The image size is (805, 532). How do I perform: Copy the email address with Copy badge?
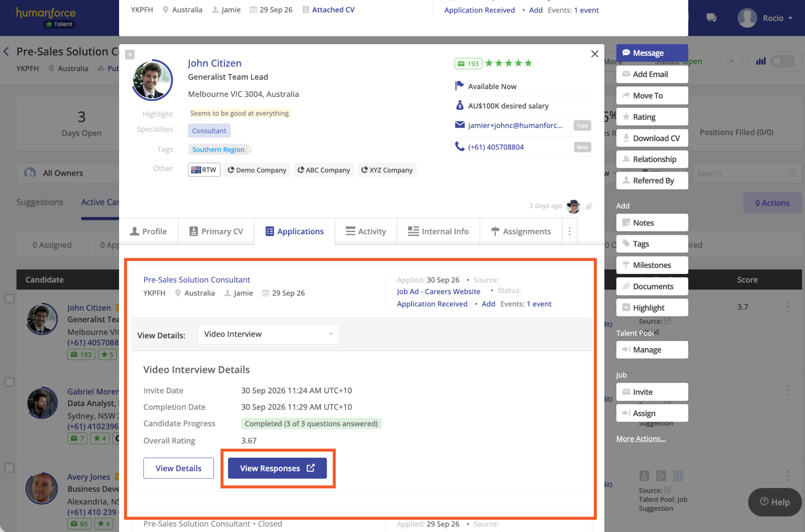(x=582, y=126)
